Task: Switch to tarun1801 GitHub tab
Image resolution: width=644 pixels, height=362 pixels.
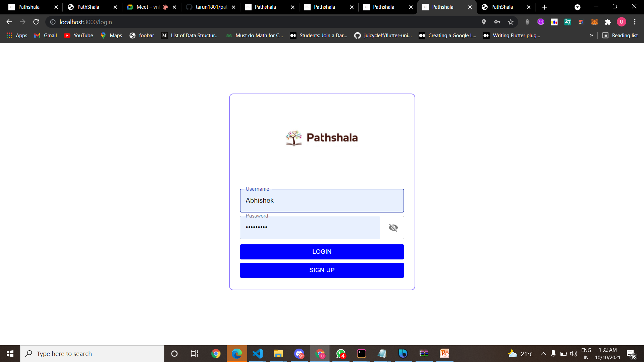Action: point(208,7)
